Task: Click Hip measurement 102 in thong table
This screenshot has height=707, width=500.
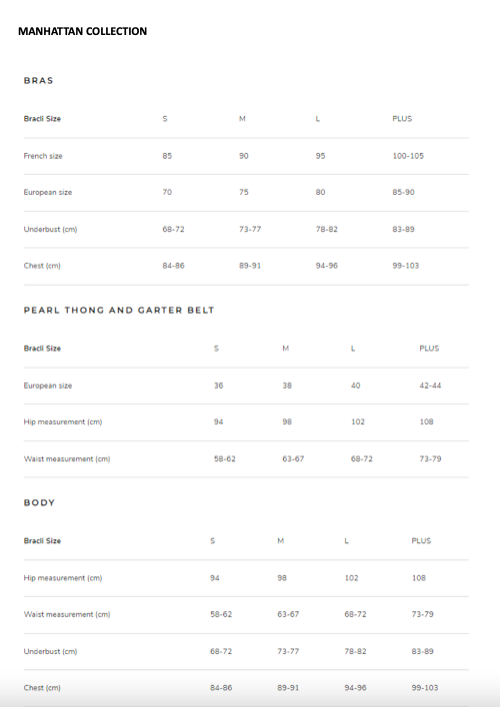Action: (x=358, y=422)
